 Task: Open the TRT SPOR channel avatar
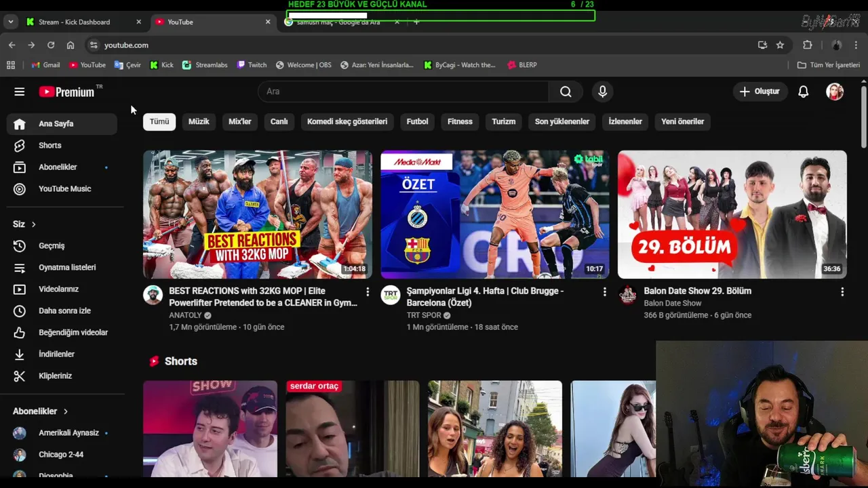point(390,295)
